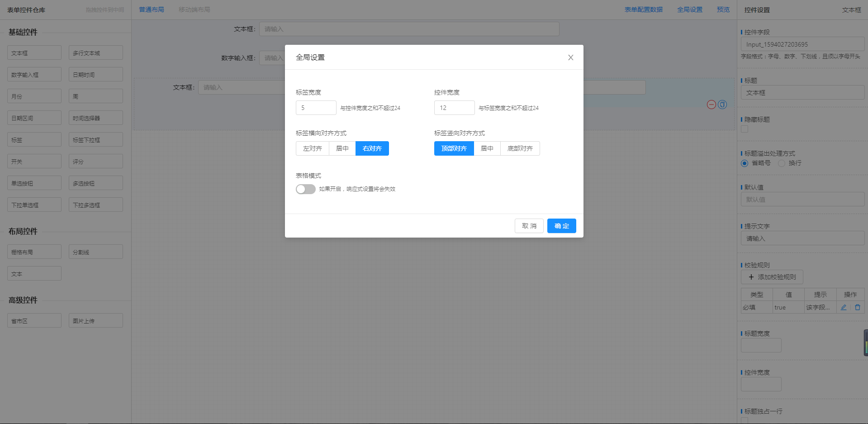Image resolution: width=868 pixels, height=424 pixels.
Task: Pick 分割线 layout widget
Action: [x=96, y=252]
